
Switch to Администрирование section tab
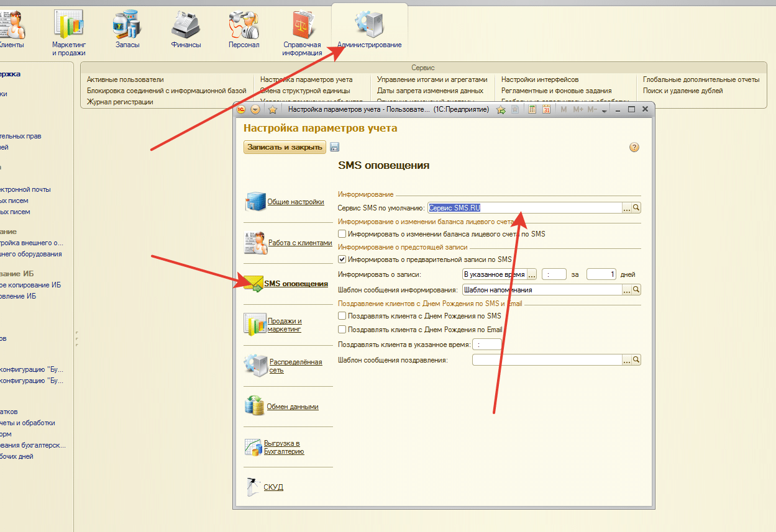(369, 29)
